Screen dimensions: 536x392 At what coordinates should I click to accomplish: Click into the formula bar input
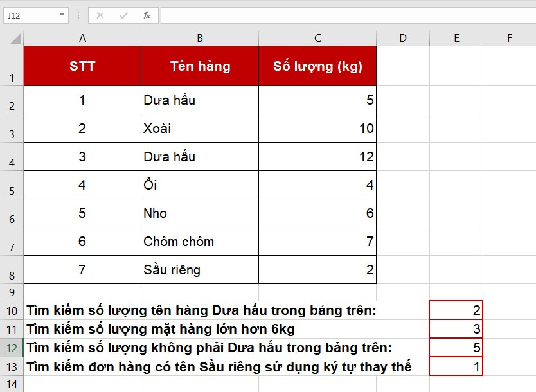point(348,15)
